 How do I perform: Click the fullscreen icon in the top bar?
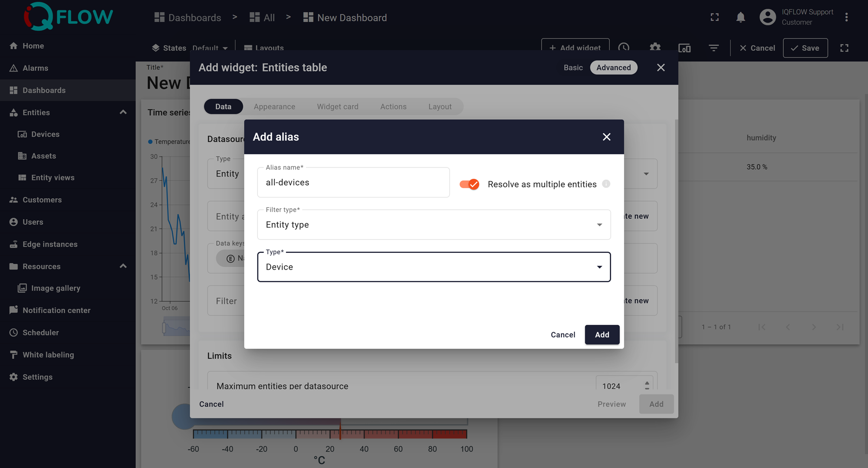pyautogui.click(x=714, y=17)
